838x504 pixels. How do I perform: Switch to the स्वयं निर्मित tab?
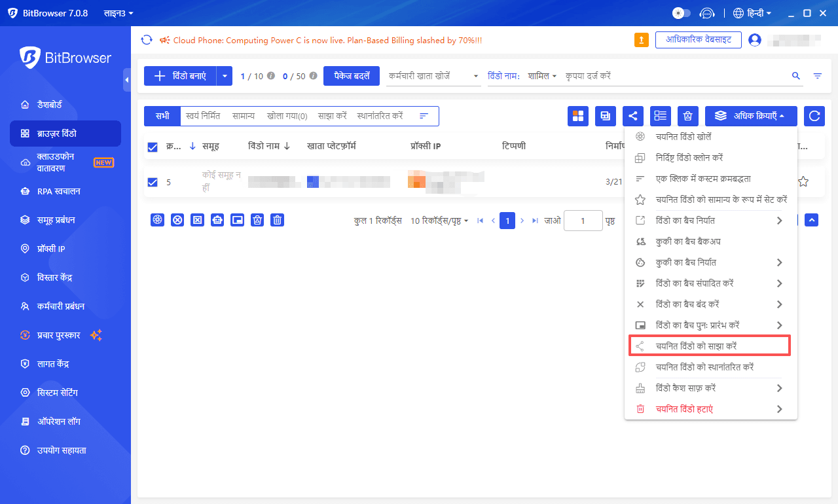click(x=203, y=116)
